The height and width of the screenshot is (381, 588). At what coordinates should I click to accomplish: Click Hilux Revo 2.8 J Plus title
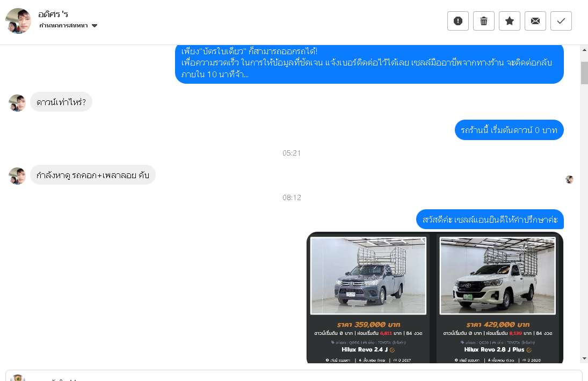pos(494,349)
